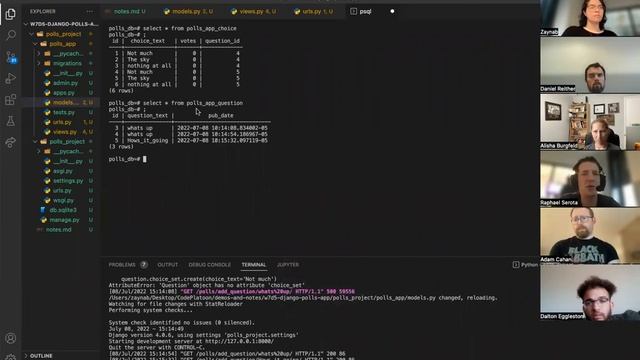
Task: Select Raphael Serota's video thumbnail
Action: (x=590, y=179)
